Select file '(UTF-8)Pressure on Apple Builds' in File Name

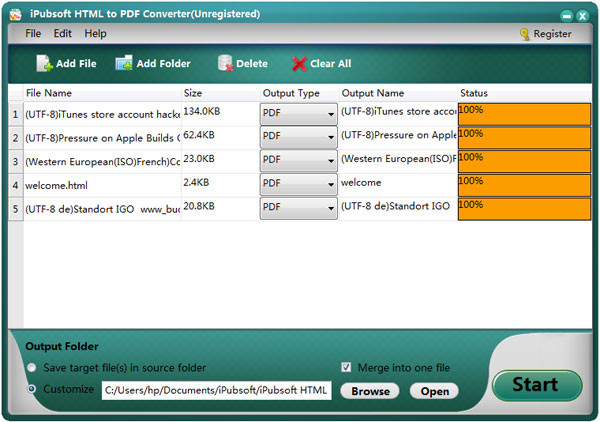click(102, 138)
